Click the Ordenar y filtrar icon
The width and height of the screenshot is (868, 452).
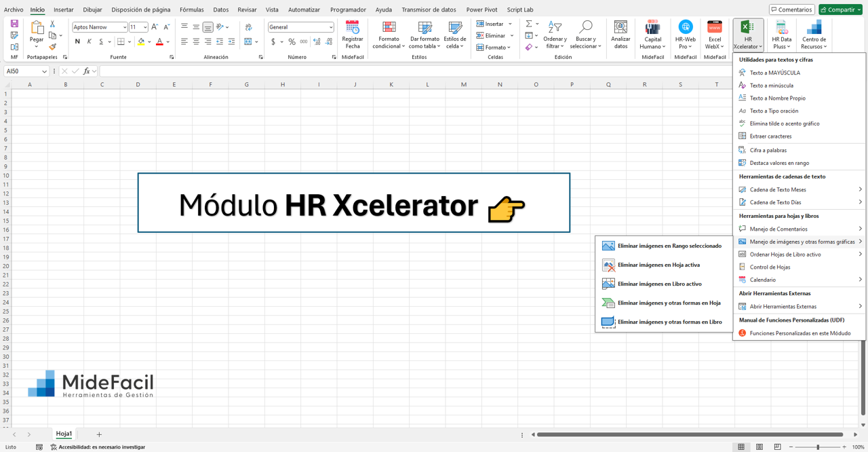point(555,27)
